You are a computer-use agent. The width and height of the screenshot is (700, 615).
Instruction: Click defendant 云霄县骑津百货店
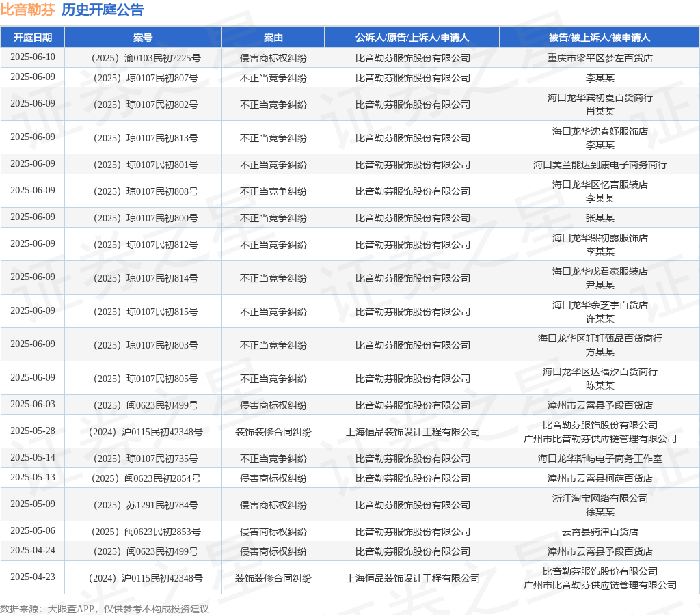coord(600,532)
